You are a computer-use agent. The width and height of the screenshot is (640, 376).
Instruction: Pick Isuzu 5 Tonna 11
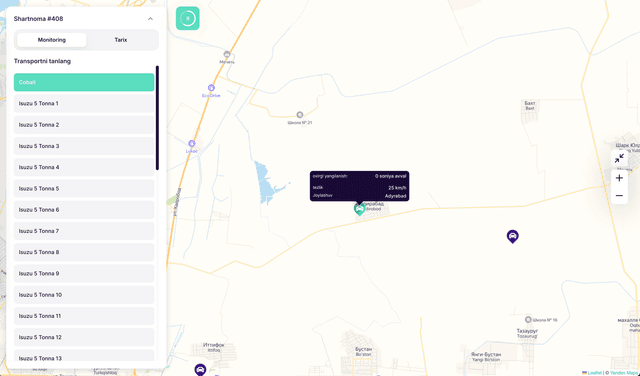pos(84,316)
